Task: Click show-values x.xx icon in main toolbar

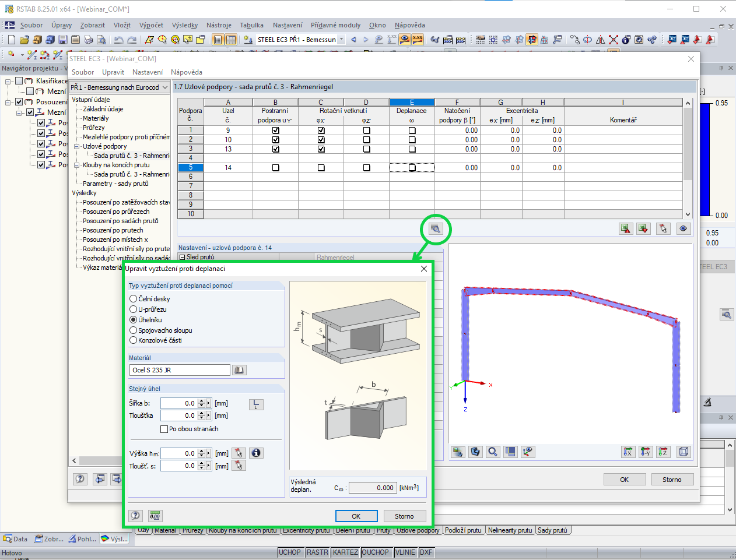Action: pos(418,40)
